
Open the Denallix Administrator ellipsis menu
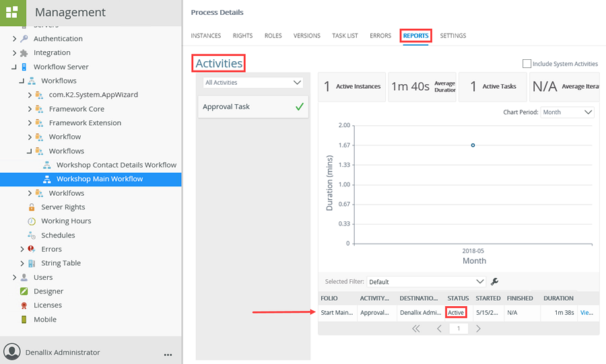(x=168, y=353)
